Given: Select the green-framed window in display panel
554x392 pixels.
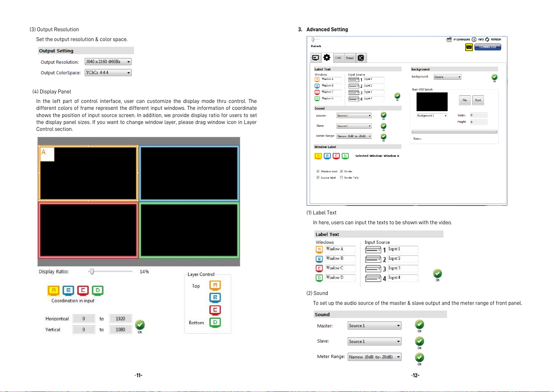Looking at the screenshot, I should tap(189, 230).
